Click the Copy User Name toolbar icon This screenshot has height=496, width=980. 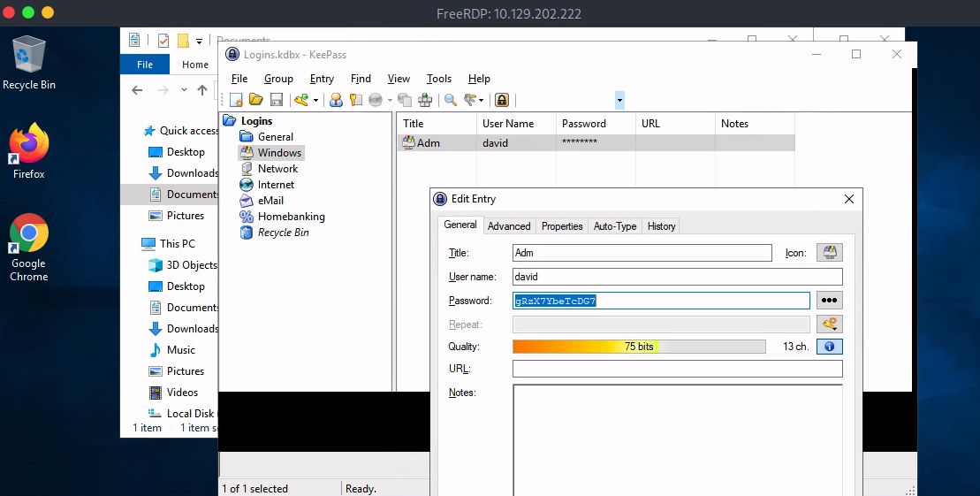pos(337,99)
